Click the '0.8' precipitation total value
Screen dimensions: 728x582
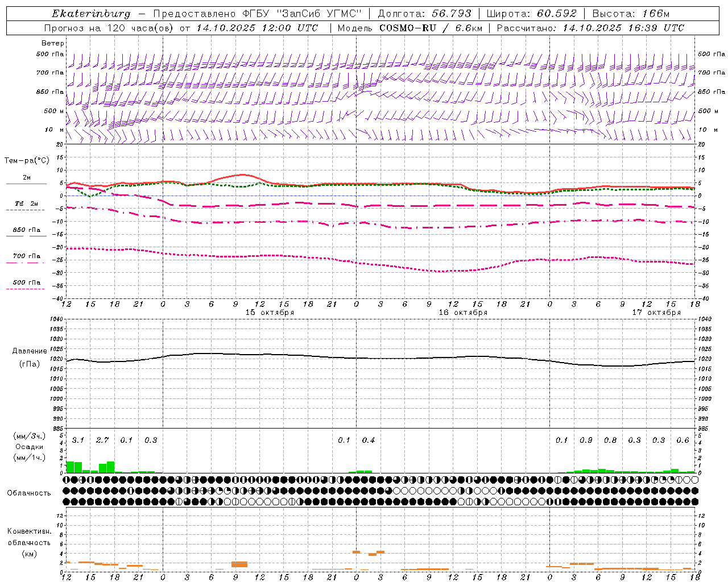[610, 440]
